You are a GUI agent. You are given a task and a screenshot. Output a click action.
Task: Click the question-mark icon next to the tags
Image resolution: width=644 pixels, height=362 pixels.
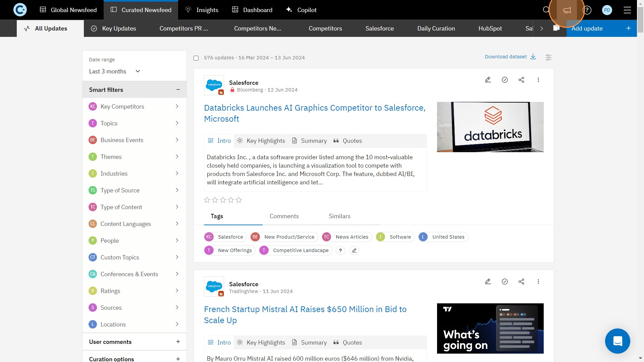pyautogui.click(x=340, y=250)
